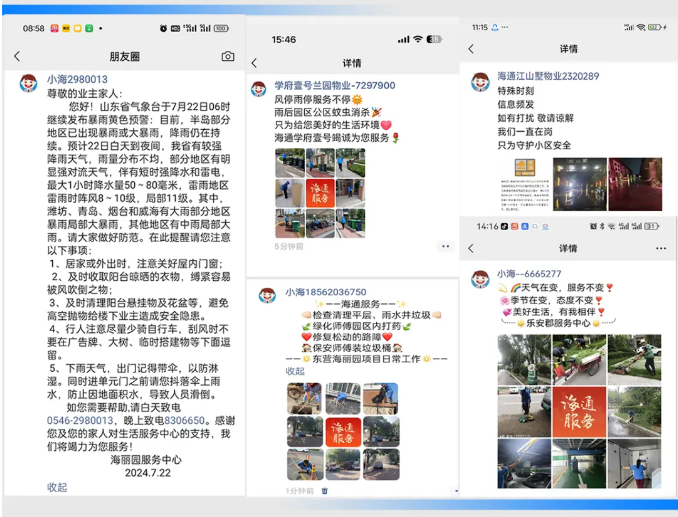Delete post with trash icon beside 1分钟前
678x517 pixels.
click(x=325, y=491)
